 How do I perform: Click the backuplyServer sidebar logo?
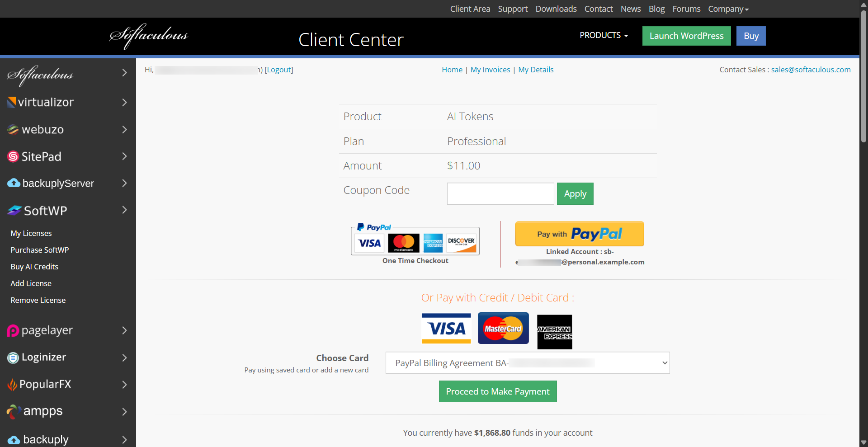point(51,183)
